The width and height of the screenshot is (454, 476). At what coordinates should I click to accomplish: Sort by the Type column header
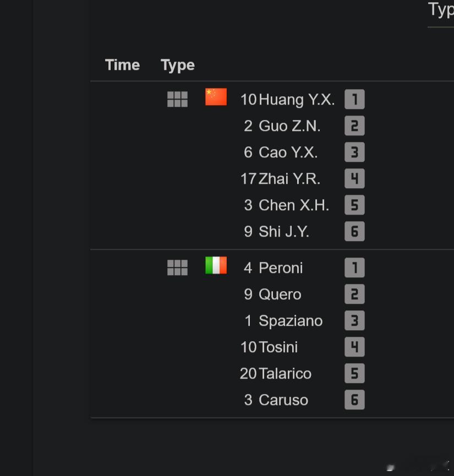(x=178, y=65)
